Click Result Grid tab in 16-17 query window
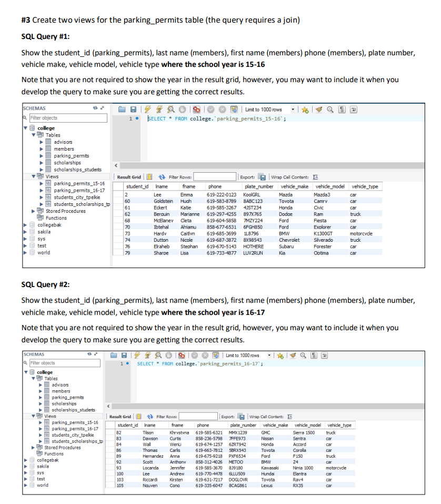 pos(120,417)
